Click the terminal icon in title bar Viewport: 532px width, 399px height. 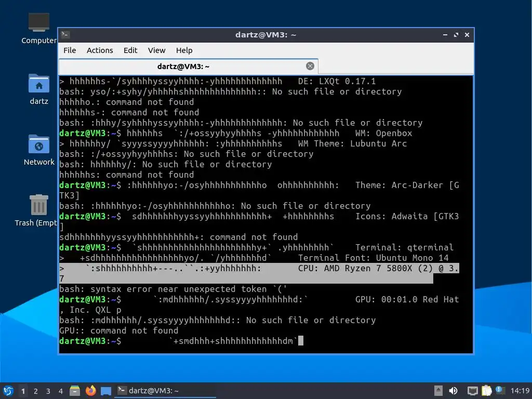coord(65,35)
